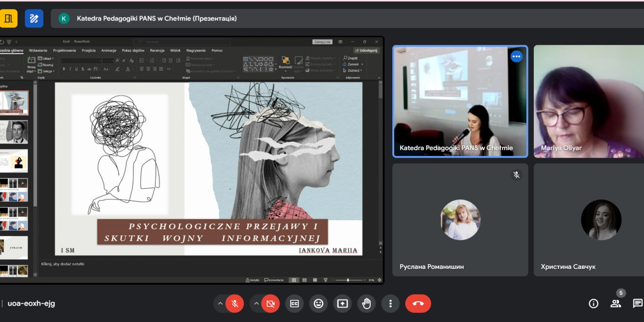
Task: Adjust the PowerPoint zoom slider
Action: pyautogui.click(x=348, y=280)
